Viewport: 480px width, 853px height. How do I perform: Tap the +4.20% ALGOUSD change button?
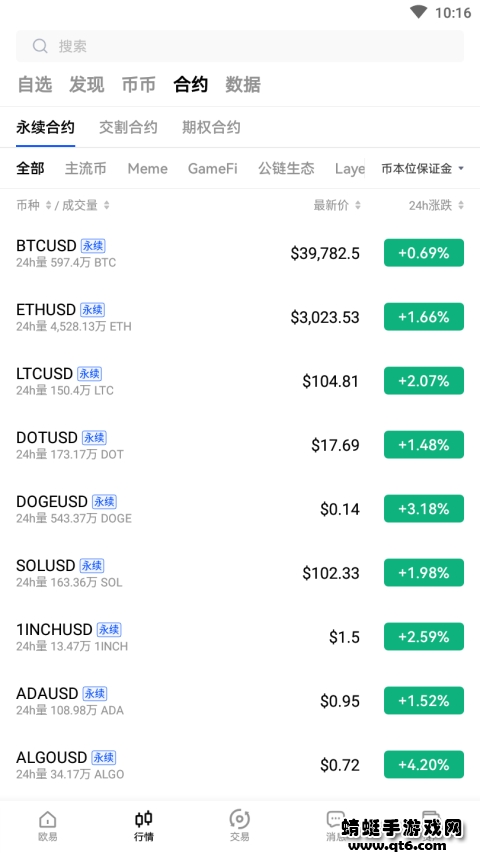pyautogui.click(x=424, y=764)
